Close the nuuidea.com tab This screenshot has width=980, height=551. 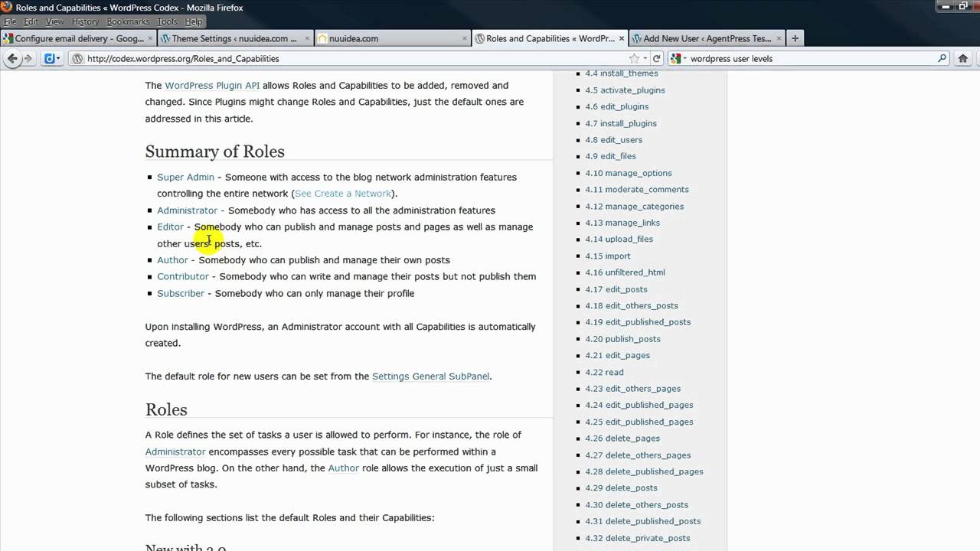[465, 38]
